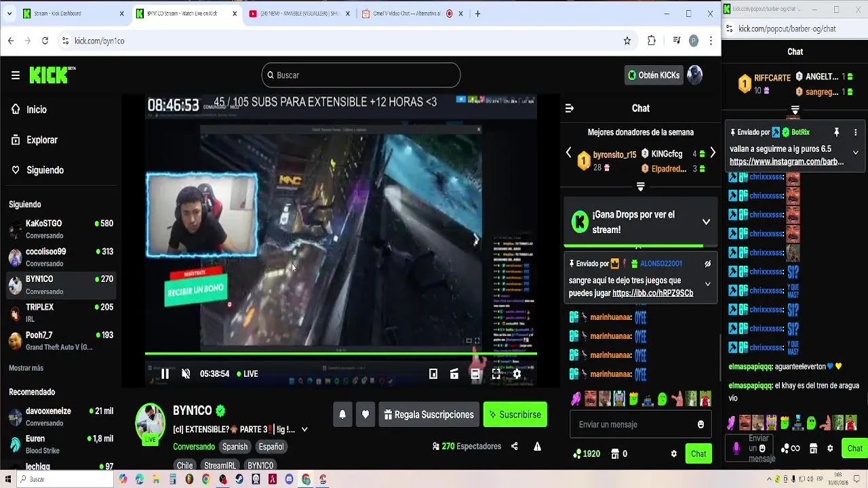Pause the live stream video

[x=165, y=373]
